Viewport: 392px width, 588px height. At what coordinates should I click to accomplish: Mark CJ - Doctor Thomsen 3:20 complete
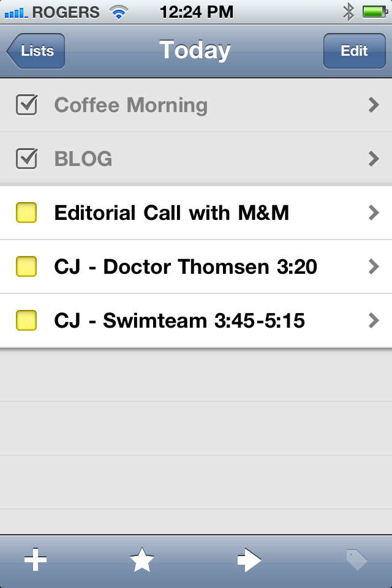point(26,267)
